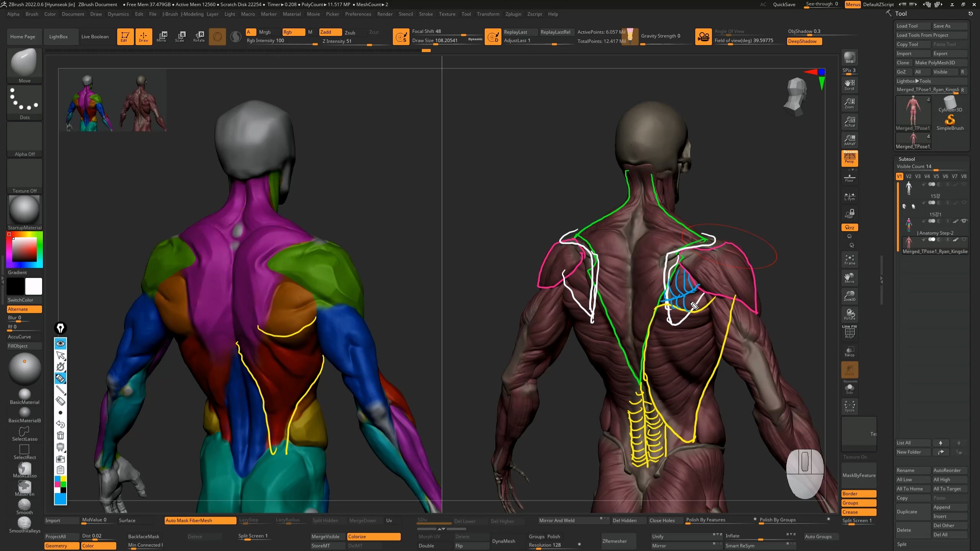This screenshot has width=980, height=551.
Task: Click the Frame view icon
Action: [849, 259]
